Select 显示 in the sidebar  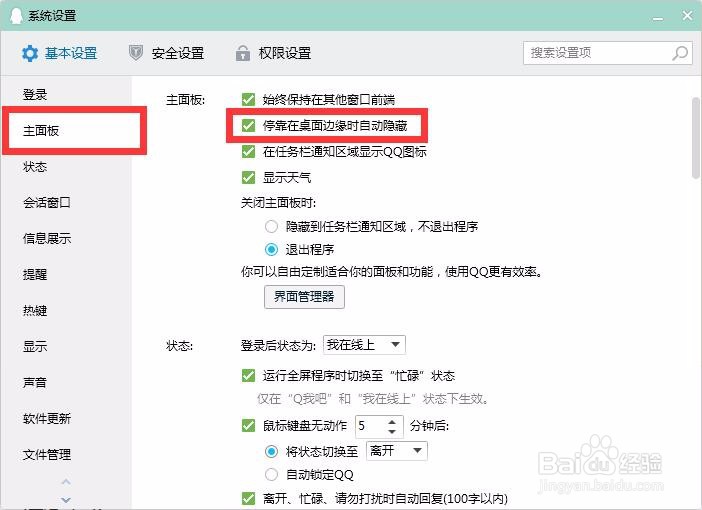tap(35, 346)
